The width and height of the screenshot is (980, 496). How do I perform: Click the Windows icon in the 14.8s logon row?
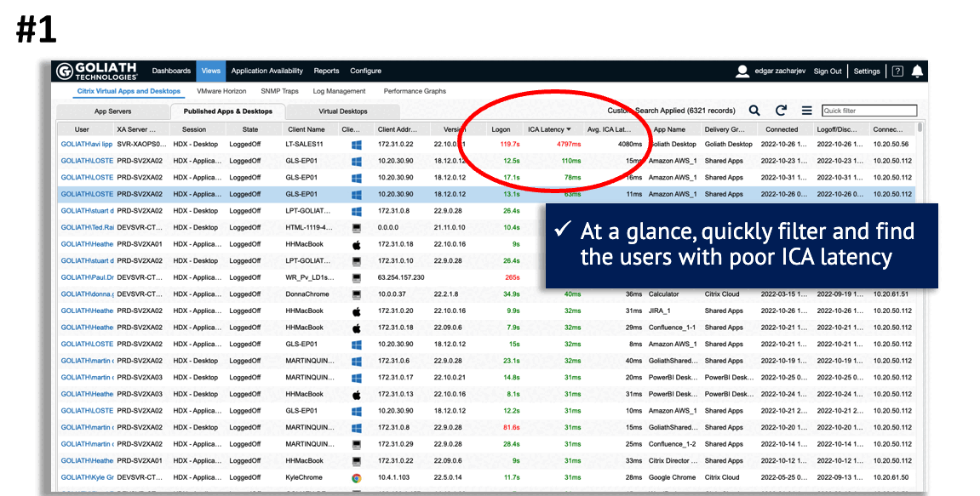point(356,377)
